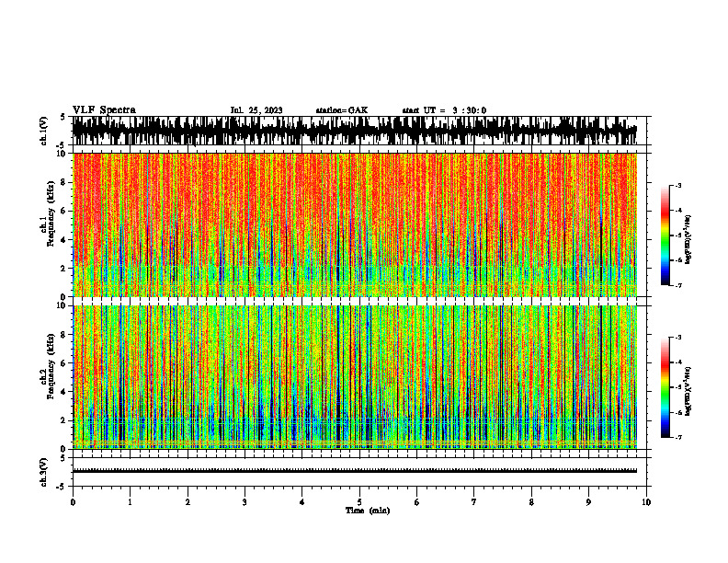Image resolution: width=728 pixels, height=563 pixels.
Task: Click the "Time (min)" x-axis label
Action: pos(368,511)
